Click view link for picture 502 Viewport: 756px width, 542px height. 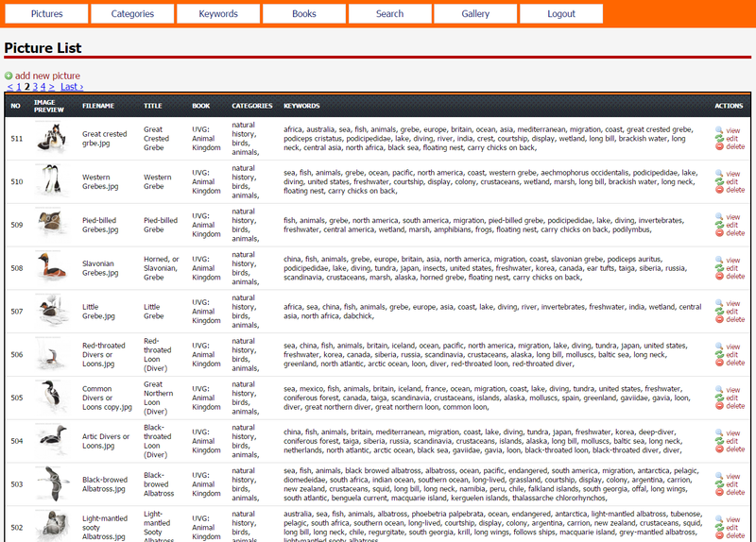point(733,520)
